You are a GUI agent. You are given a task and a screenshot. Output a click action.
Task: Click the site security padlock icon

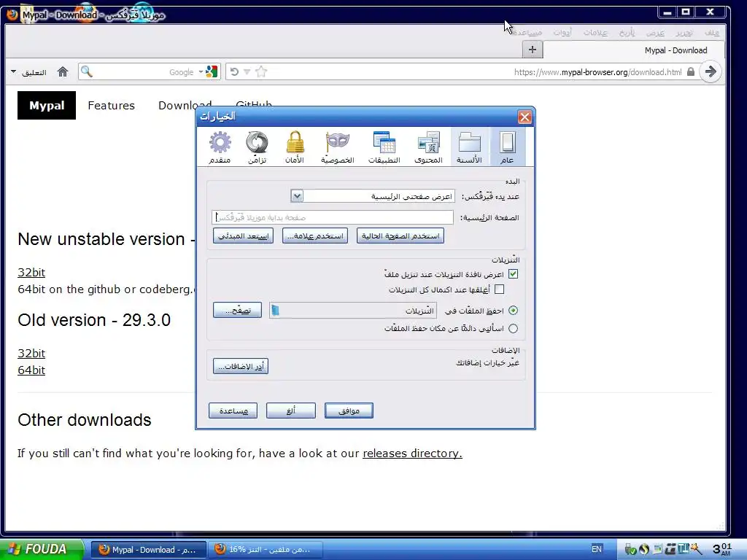point(690,72)
